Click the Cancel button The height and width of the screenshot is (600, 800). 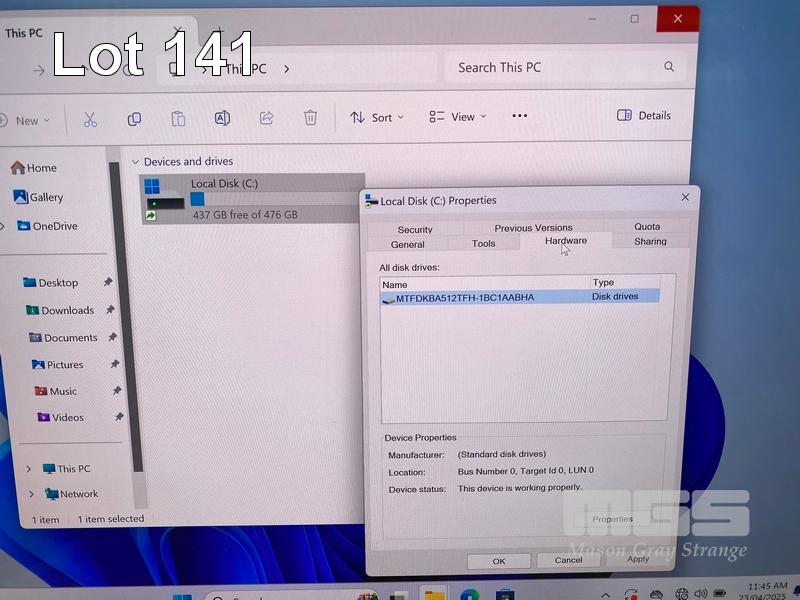click(568, 560)
